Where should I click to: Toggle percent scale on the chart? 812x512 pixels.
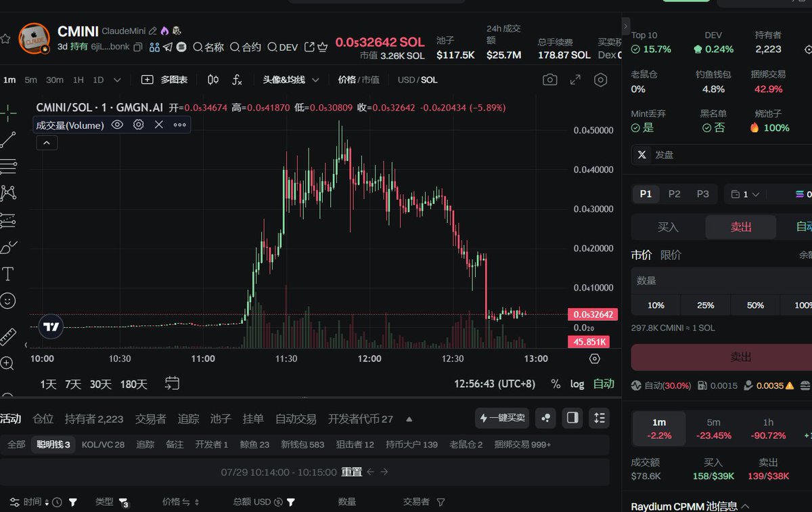click(x=556, y=384)
